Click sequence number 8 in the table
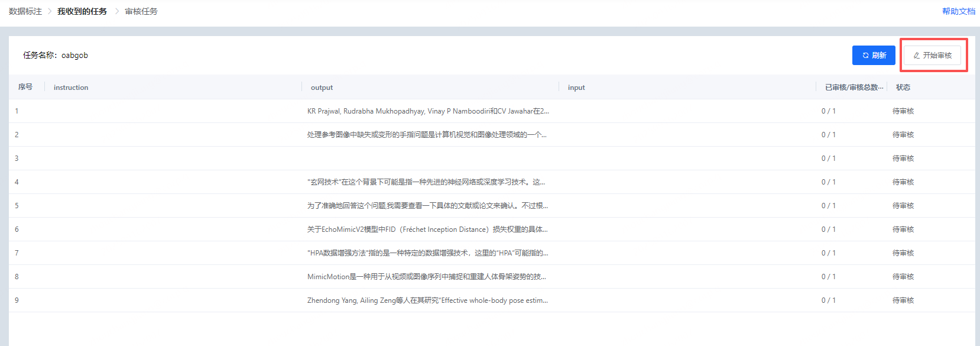This screenshot has height=346, width=980. (17, 276)
